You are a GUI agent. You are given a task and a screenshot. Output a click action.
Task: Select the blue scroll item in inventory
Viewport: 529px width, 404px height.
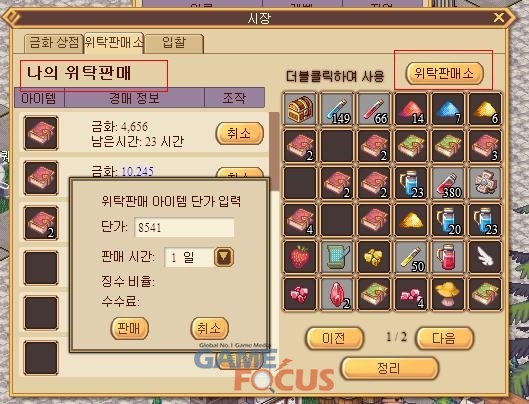pos(337,258)
